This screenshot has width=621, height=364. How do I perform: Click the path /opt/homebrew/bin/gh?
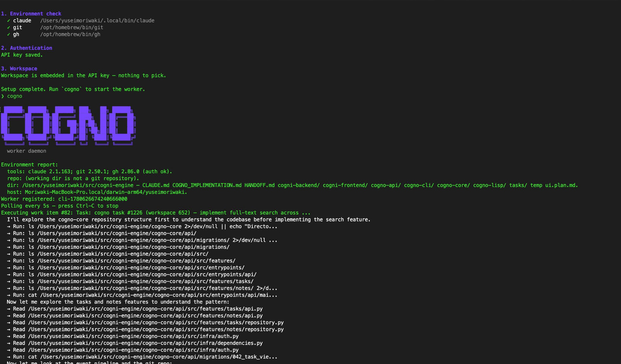(x=70, y=35)
